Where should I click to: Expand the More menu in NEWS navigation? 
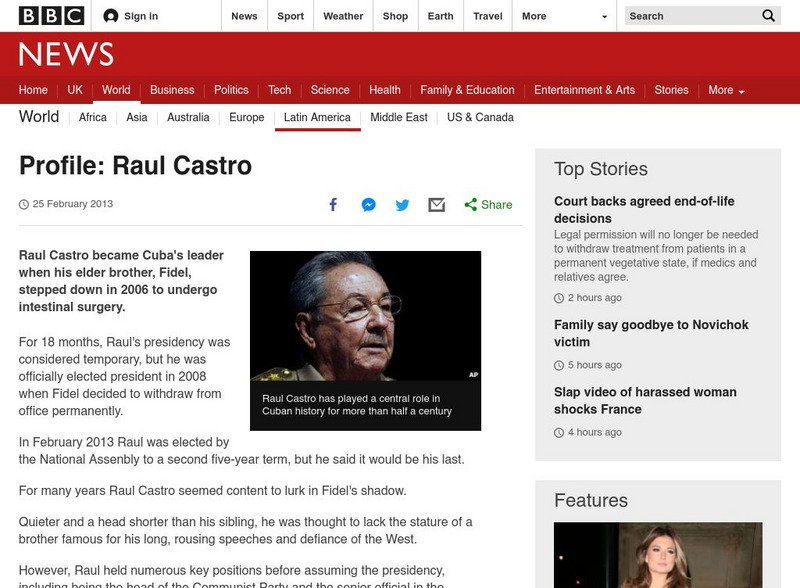(723, 89)
